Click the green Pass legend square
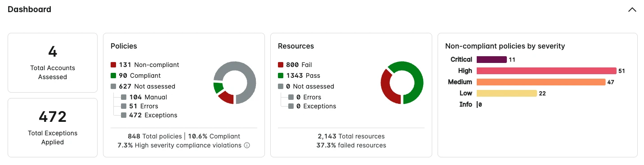This screenshot has width=644, height=165. (x=281, y=76)
